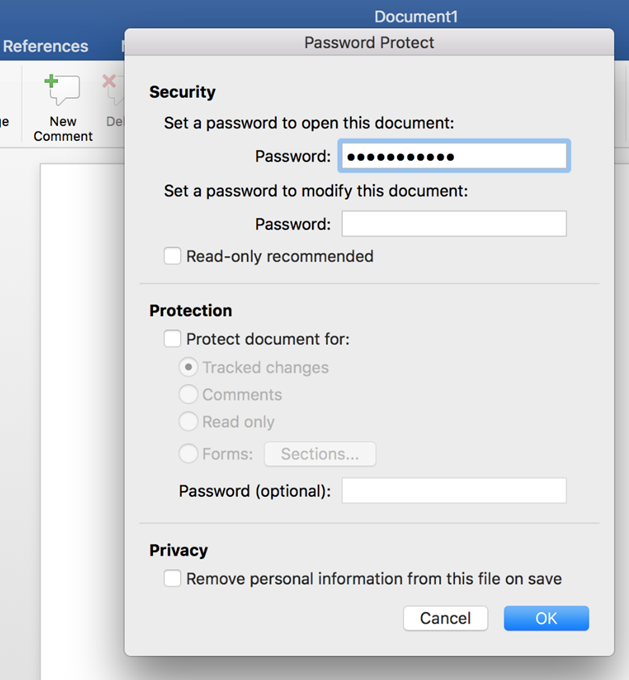Select Tracked changes radio button
629x680 pixels.
188,367
